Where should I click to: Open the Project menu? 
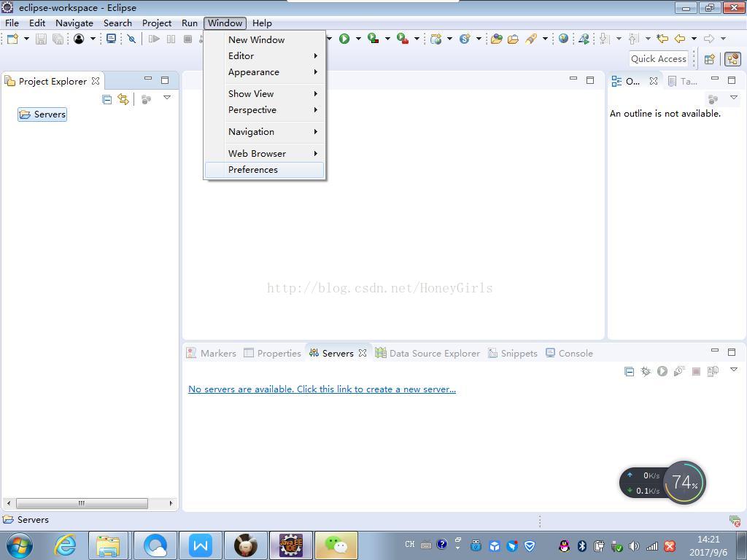point(157,23)
